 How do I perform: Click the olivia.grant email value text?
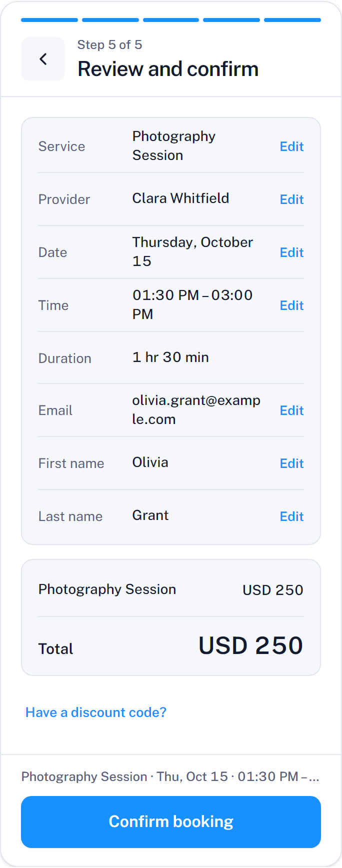pyautogui.click(x=196, y=410)
